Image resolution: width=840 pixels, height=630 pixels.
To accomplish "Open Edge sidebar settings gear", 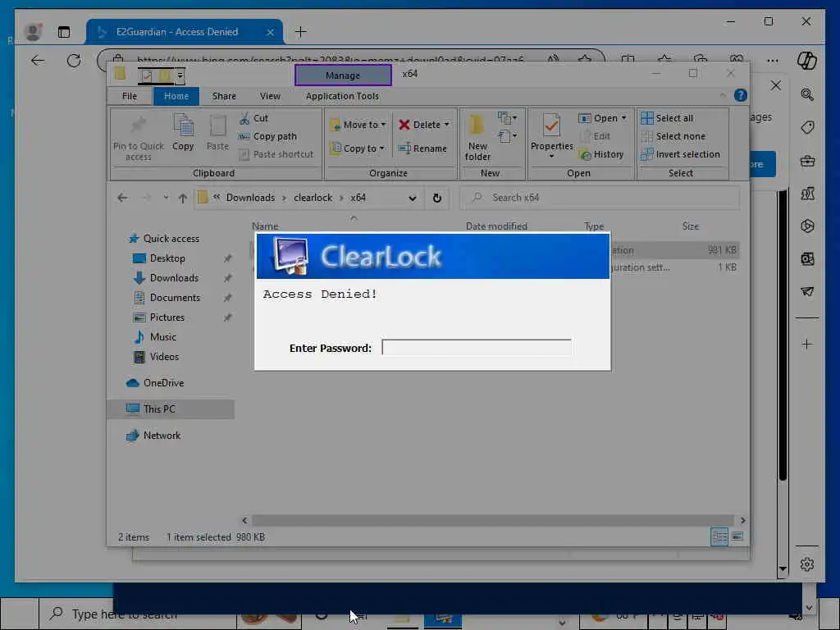I will pos(807,564).
